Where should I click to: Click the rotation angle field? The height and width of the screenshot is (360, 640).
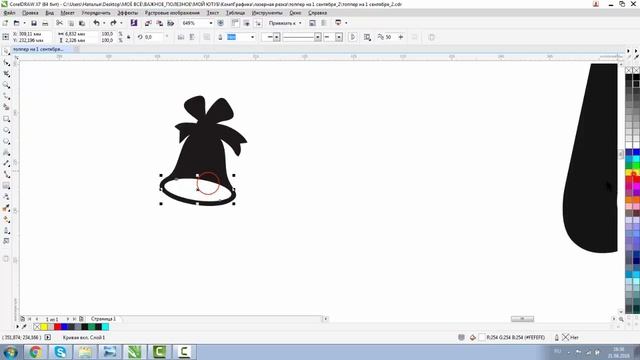(154, 37)
